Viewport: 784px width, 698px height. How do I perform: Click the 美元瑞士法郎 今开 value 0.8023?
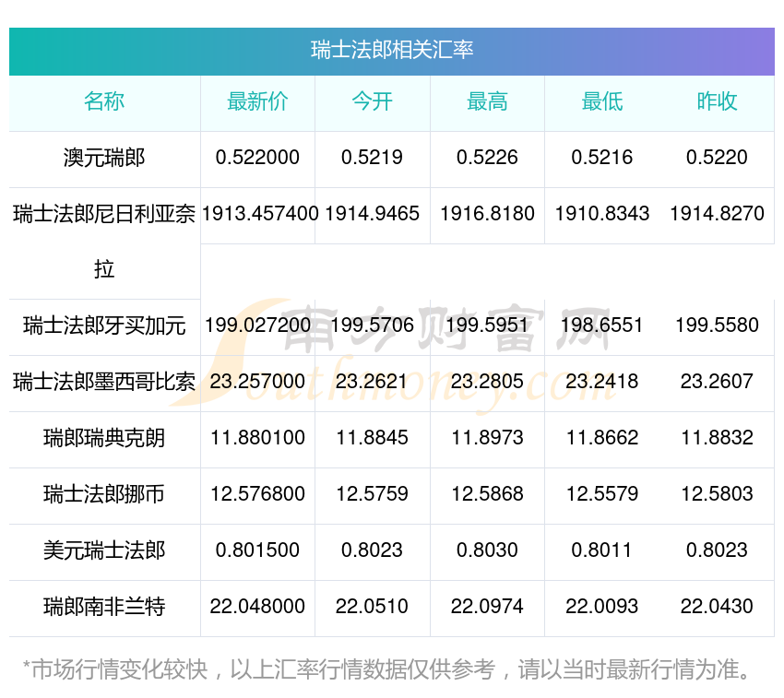(x=372, y=550)
